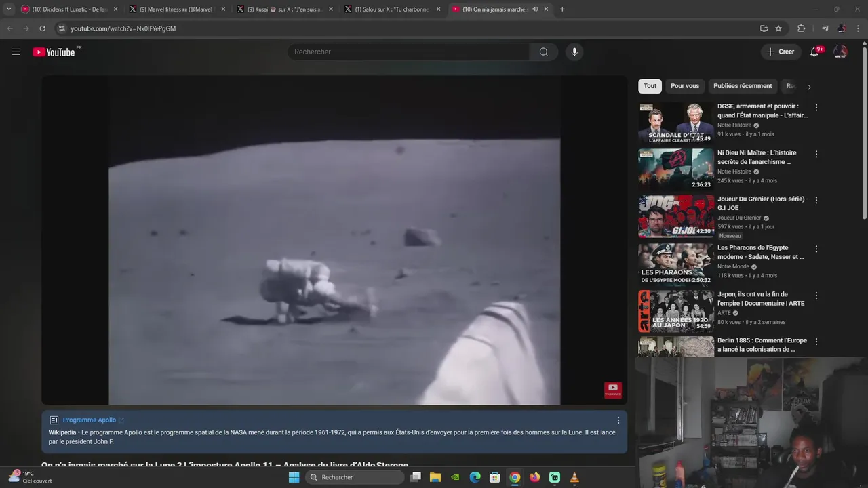This screenshot has width=868, height=488.
Task: Open Task View on the taskbar
Action: click(416, 477)
